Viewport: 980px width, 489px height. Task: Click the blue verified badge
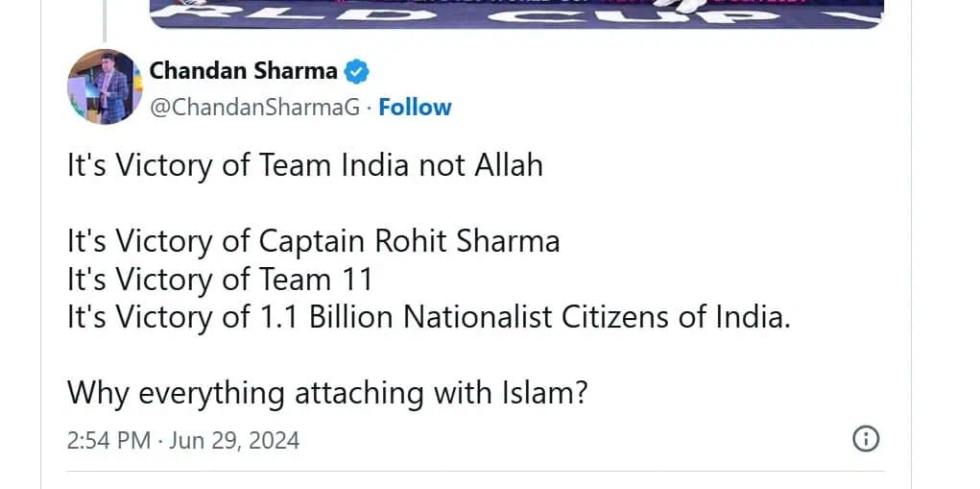357,71
